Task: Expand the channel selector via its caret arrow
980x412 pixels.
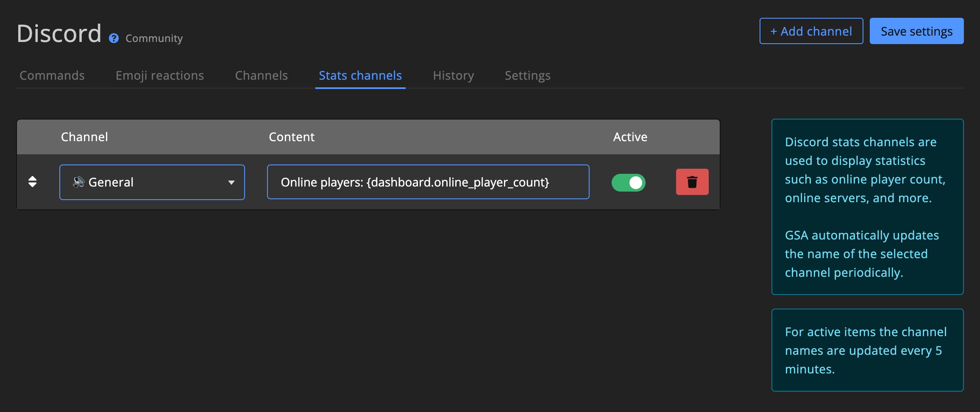Action: (231, 182)
